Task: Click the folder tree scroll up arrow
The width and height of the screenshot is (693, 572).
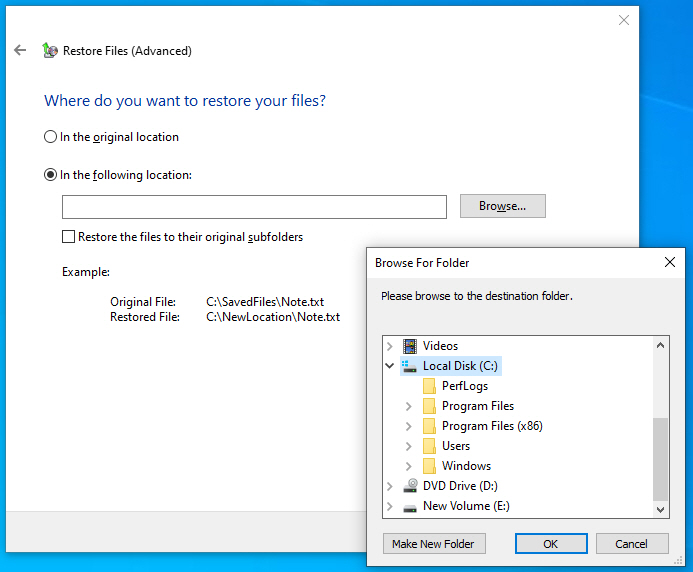Action: coord(660,345)
